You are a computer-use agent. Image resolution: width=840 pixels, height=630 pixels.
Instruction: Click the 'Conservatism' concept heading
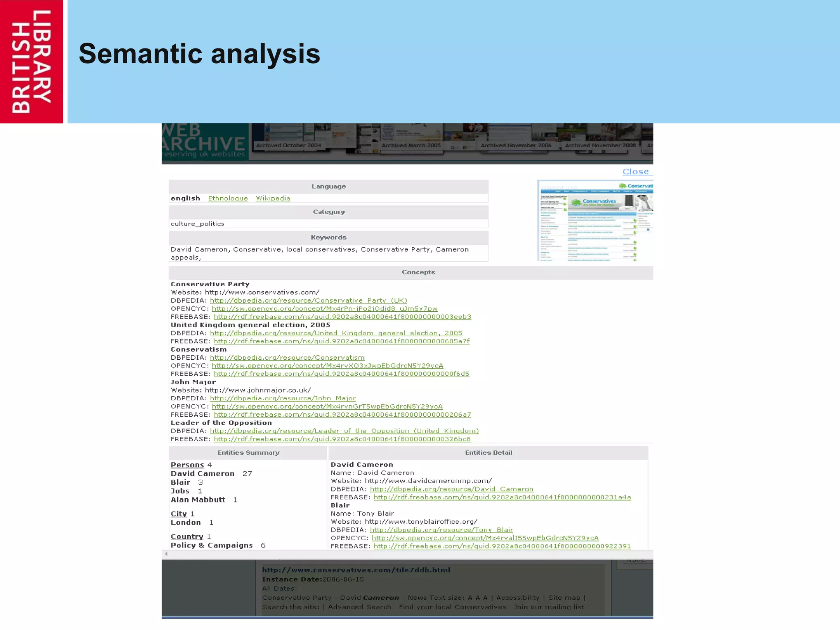click(x=199, y=349)
